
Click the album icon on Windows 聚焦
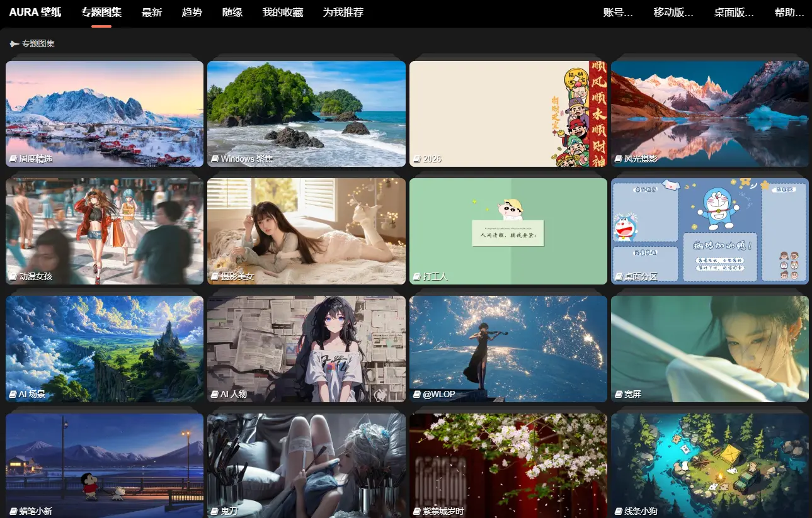tap(215, 159)
